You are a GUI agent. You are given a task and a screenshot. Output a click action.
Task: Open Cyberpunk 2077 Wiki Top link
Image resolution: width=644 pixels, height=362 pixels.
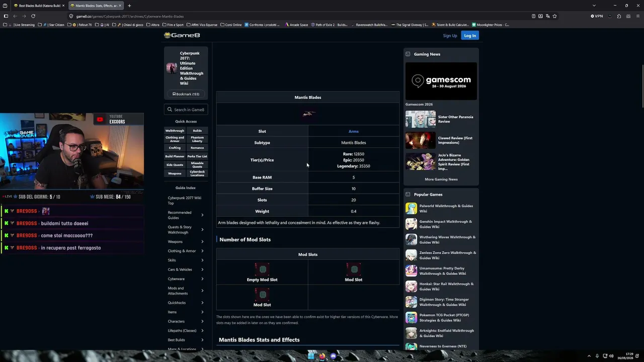184,200
